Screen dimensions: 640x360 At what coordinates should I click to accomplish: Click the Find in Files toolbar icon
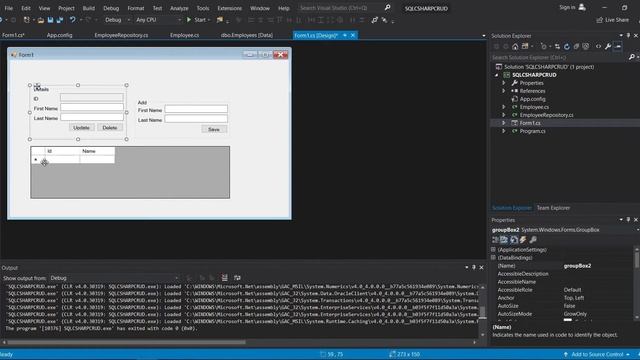220,20
